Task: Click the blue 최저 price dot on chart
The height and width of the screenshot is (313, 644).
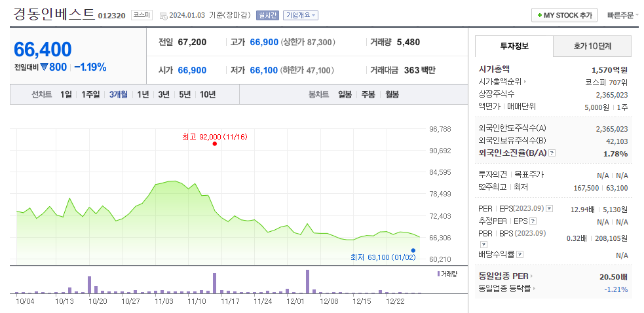Action: click(x=413, y=250)
